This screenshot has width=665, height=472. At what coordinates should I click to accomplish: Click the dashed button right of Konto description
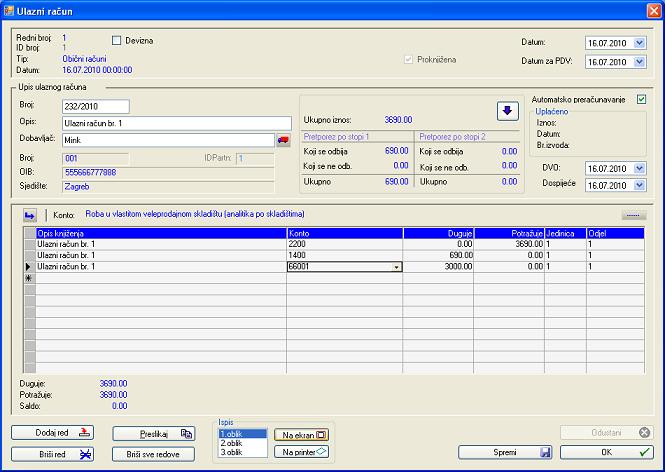pyautogui.click(x=634, y=215)
